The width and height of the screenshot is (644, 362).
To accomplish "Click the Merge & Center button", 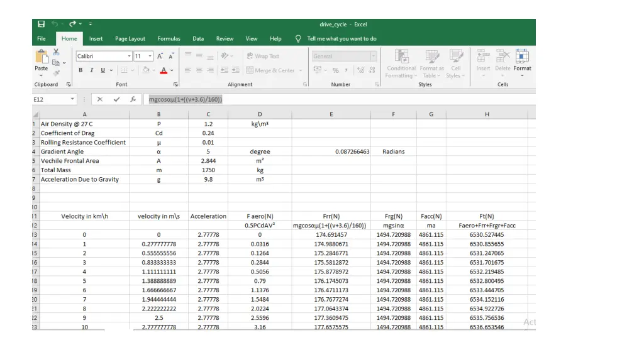I will [x=270, y=70].
